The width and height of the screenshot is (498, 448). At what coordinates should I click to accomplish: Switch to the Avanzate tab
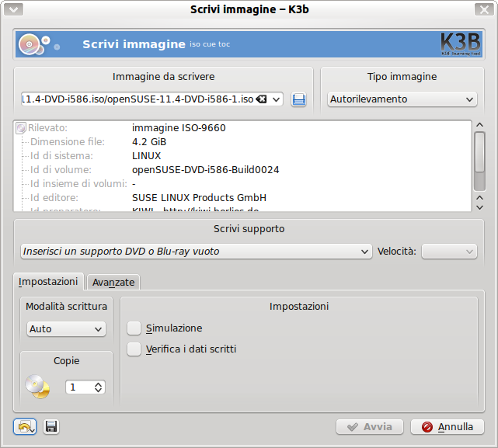[113, 283]
